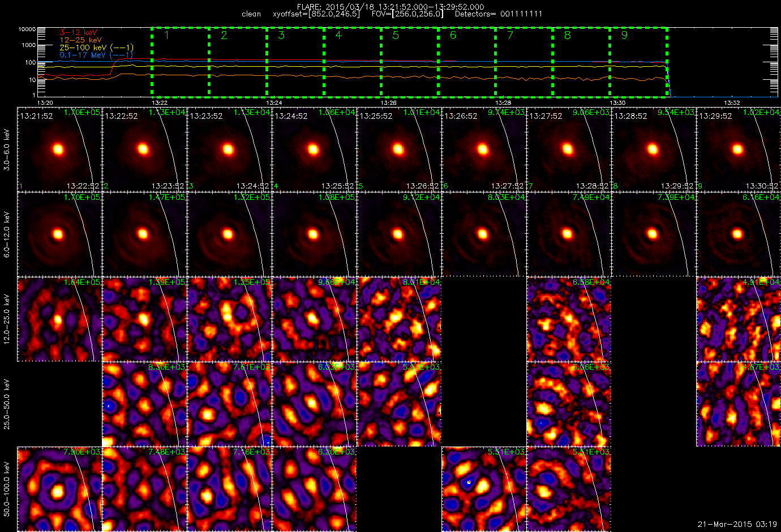Screen dimensions: 781x532
Task: Choose the 3.0-6.0 keV image starting 13:26:52
Action: (x=484, y=149)
